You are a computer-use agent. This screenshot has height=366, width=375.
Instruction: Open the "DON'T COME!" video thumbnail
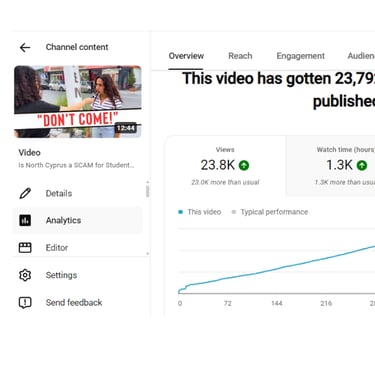coord(78,101)
